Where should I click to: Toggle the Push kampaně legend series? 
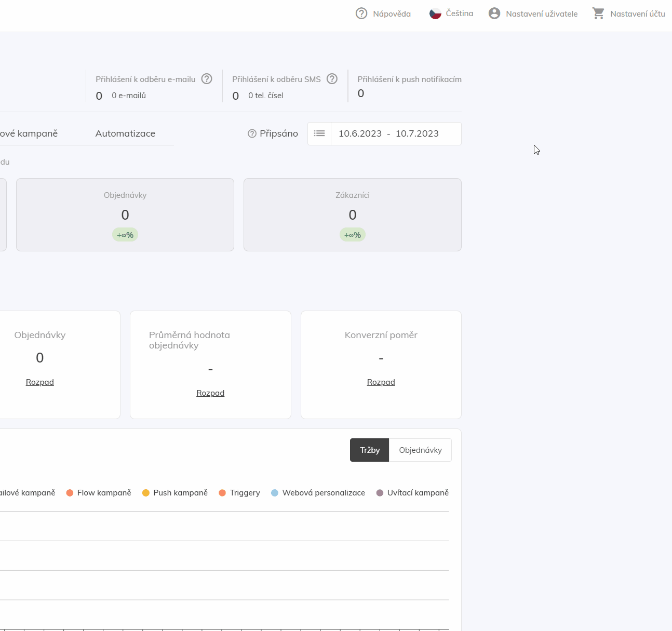[x=174, y=493]
